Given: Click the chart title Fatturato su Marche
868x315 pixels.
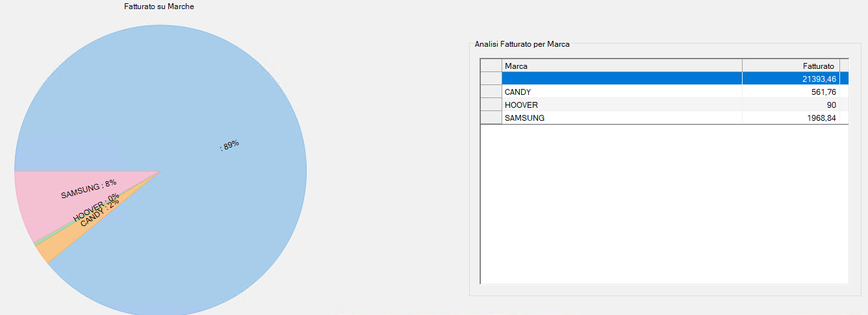Looking at the screenshot, I should tap(159, 6).
